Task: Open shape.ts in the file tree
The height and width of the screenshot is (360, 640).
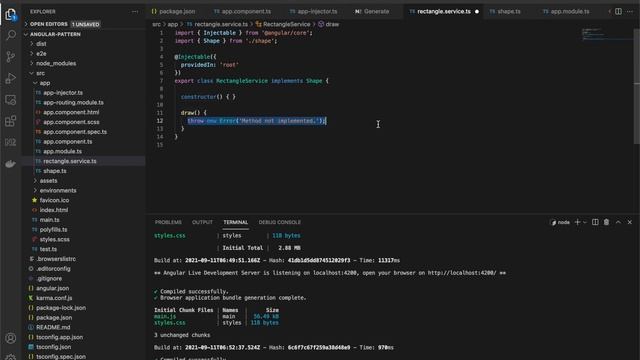Action: coord(55,171)
